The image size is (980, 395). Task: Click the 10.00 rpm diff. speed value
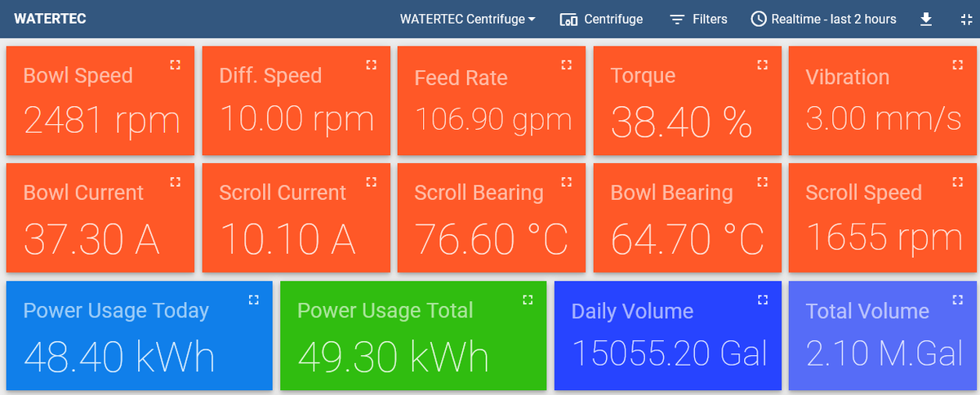click(x=296, y=119)
